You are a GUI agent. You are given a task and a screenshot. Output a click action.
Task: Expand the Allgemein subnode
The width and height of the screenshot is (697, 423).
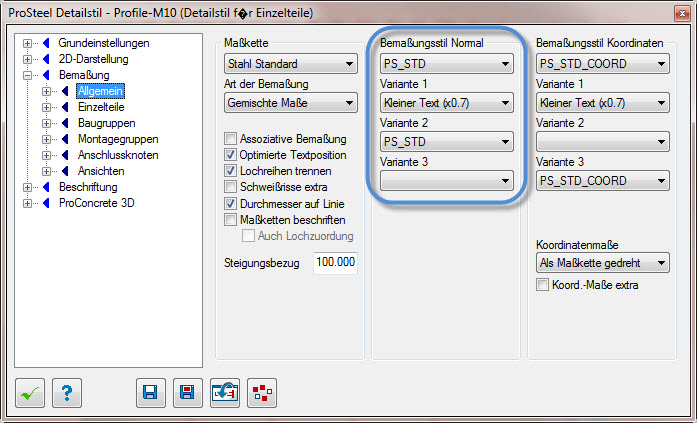46,92
